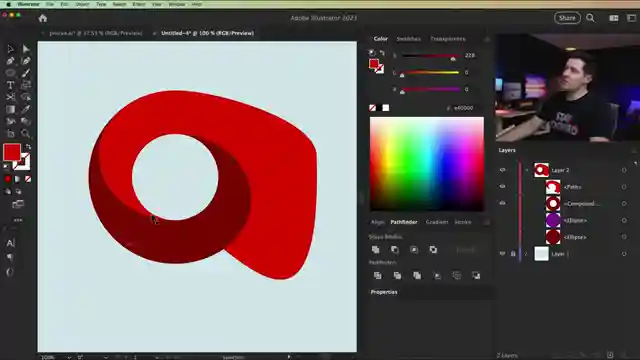
Task: Select the Type tool
Action: click(10, 85)
